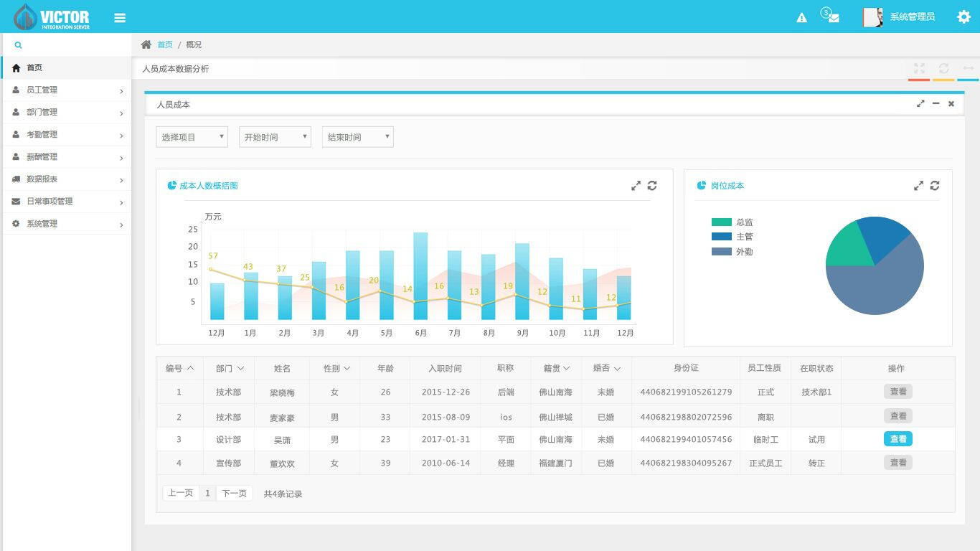Click the warning alert icon in header

(x=801, y=18)
